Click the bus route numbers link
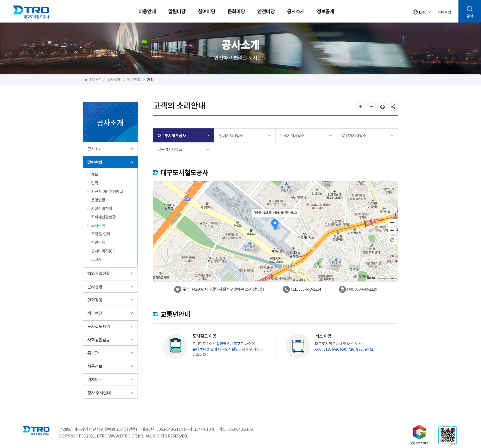The image size is (481, 448). 344,349
